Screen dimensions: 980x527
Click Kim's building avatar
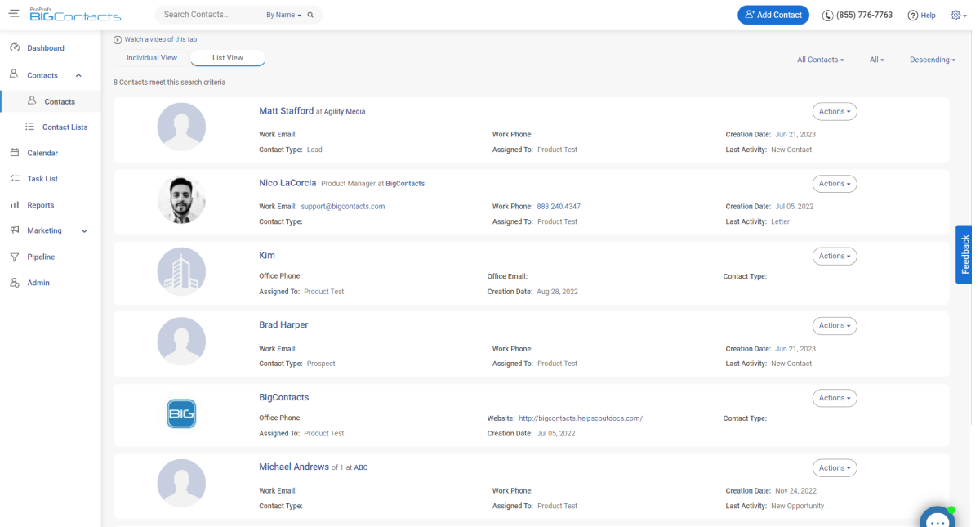pyautogui.click(x=181, y=271)
